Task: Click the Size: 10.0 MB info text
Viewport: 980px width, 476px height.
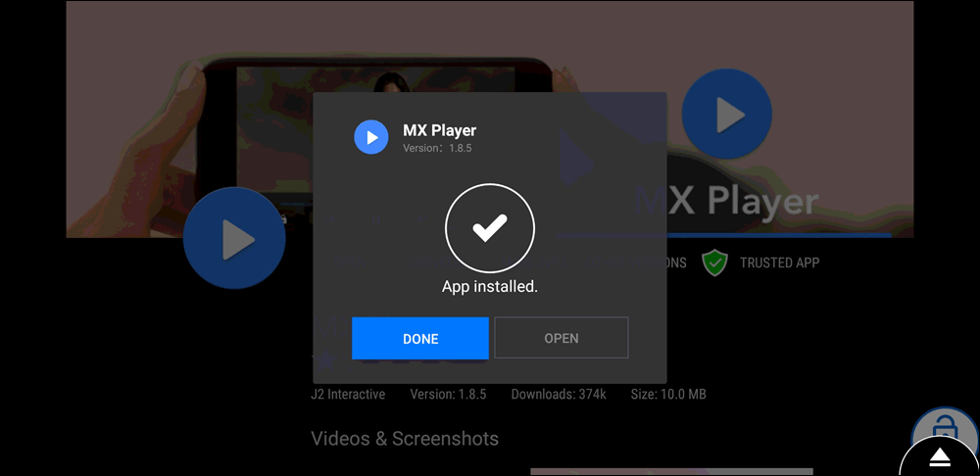Action: pos(670,395)
